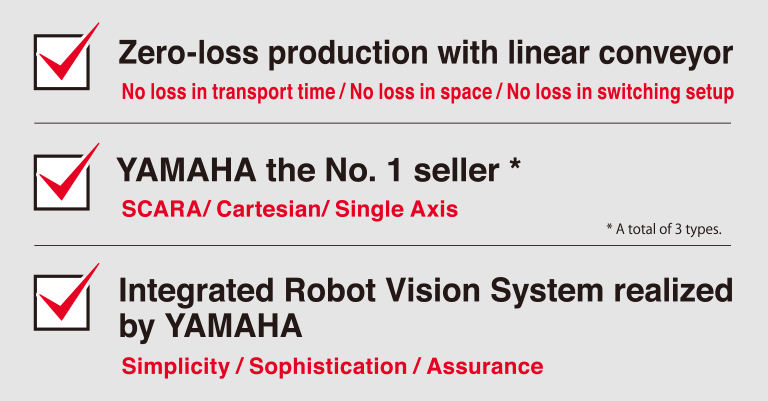Click the asterisk after 'seller'
Screen dimensions: 768x401
tap(515, 164)
